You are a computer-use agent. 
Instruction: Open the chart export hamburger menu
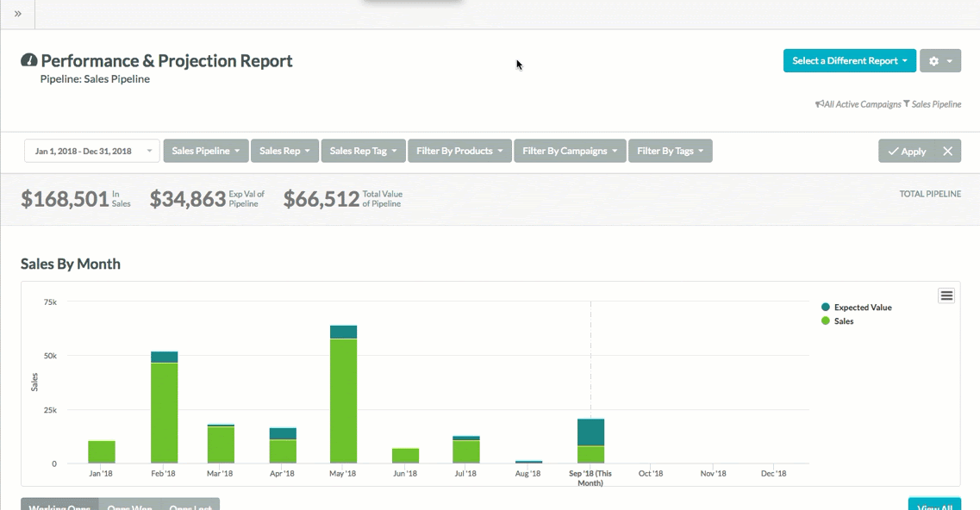(x=946, y=295)
